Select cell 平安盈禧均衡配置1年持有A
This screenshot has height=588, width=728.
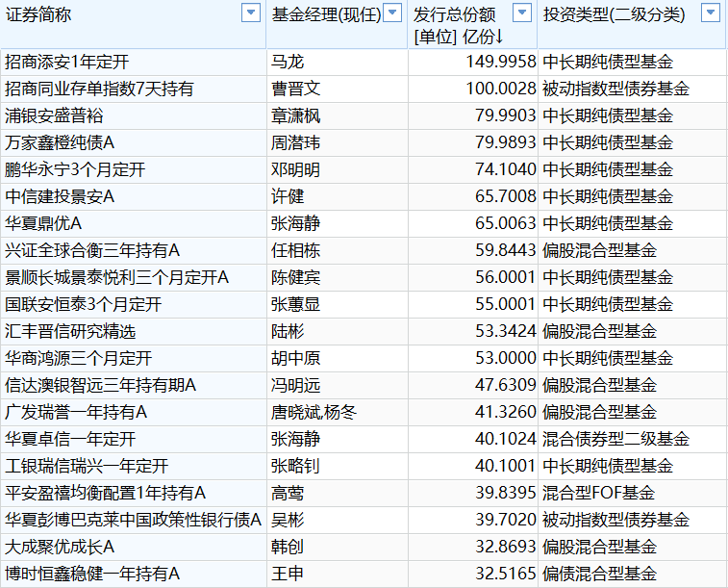pos(134,493)
